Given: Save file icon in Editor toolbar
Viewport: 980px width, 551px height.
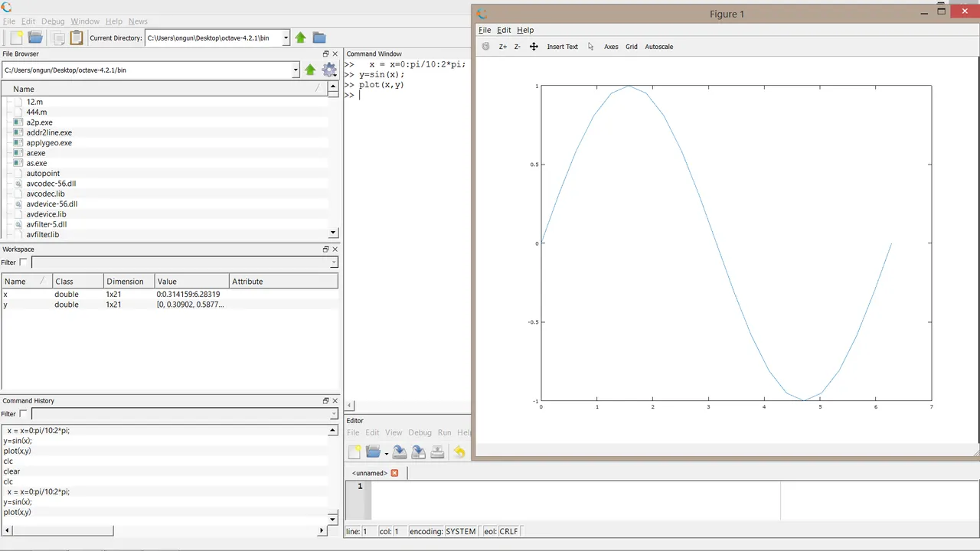Looking at the screenshot, I should 400,452.
